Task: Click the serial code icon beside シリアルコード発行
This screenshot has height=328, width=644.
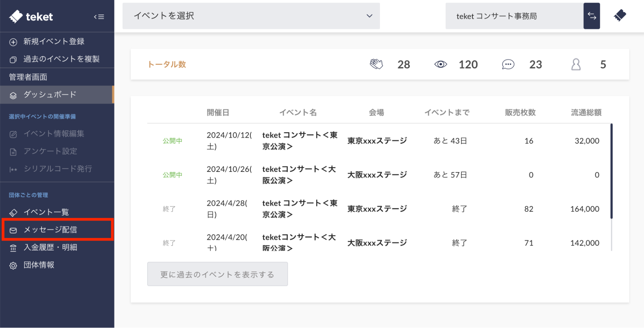Action: (13, 169)
